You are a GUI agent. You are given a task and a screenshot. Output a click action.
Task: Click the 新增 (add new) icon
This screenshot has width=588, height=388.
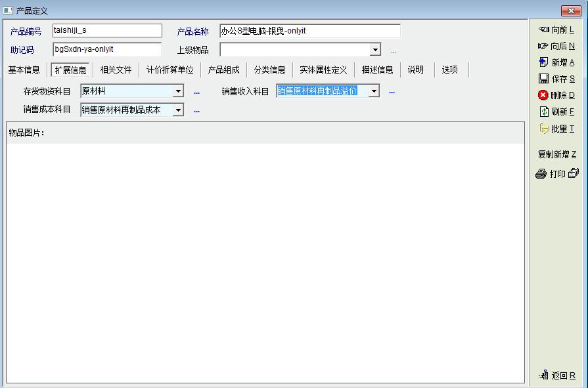coord(543,62)
